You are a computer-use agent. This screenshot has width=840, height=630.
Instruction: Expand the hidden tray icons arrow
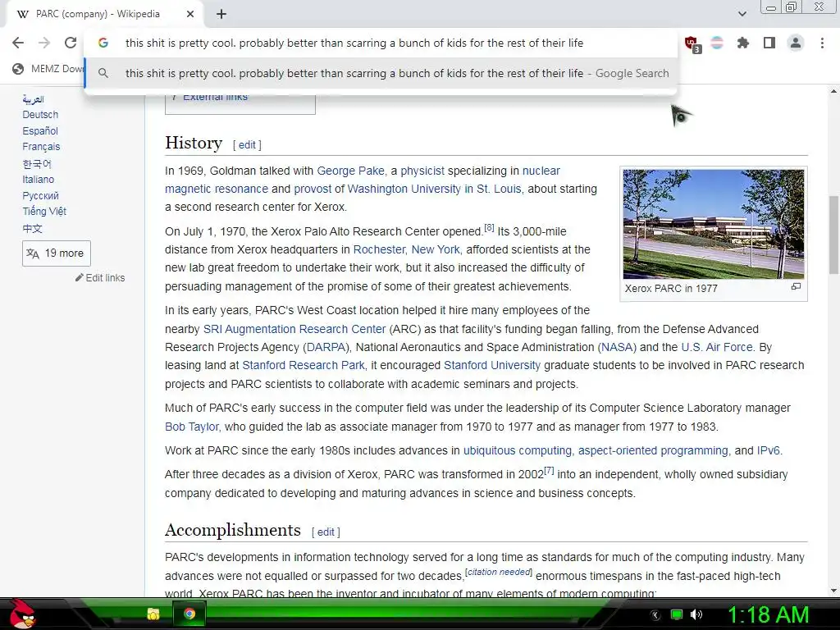click(655, 614)
